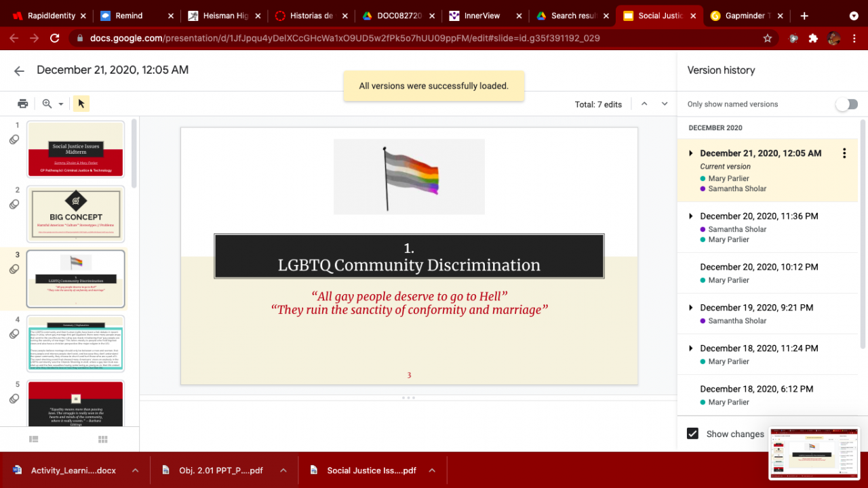Toggle Only show named versions

tap(846, 104)
